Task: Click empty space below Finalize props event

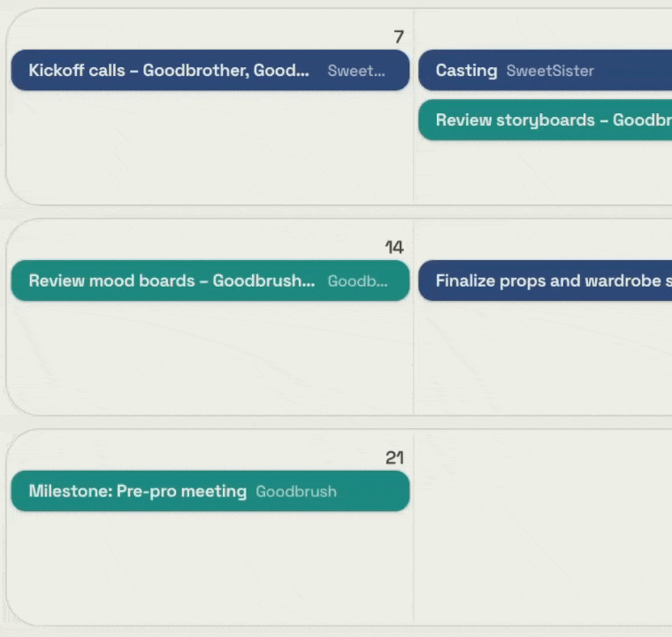Action: click(x=543, y=356)
